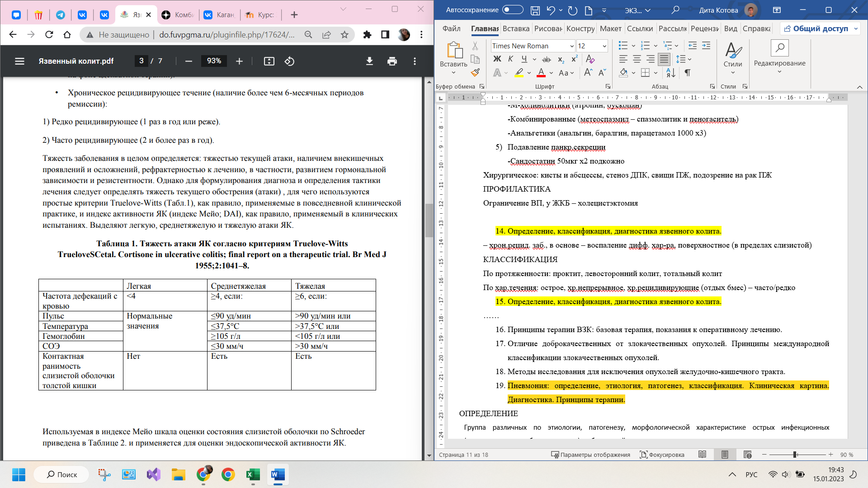Toggle superscript formatting

575,59
